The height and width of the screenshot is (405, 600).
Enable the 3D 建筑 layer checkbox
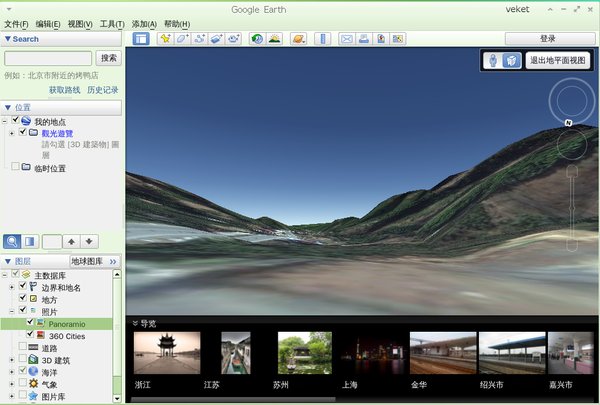(x=22, y=359)
